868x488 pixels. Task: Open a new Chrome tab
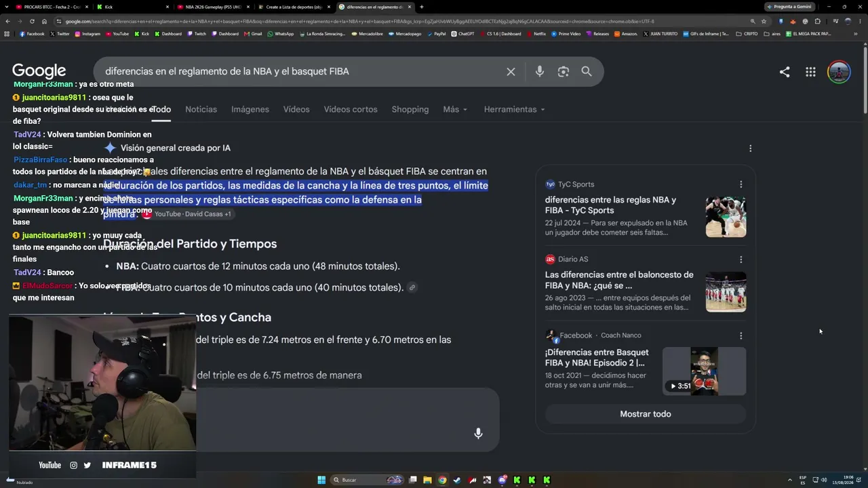click(x=422, y=7)
